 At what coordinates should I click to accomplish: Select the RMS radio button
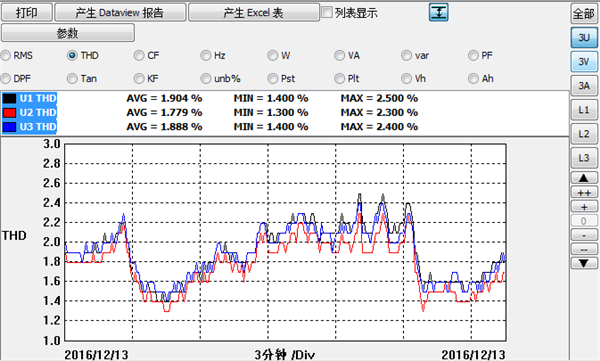pyautogui.click(x=5, y=56)
